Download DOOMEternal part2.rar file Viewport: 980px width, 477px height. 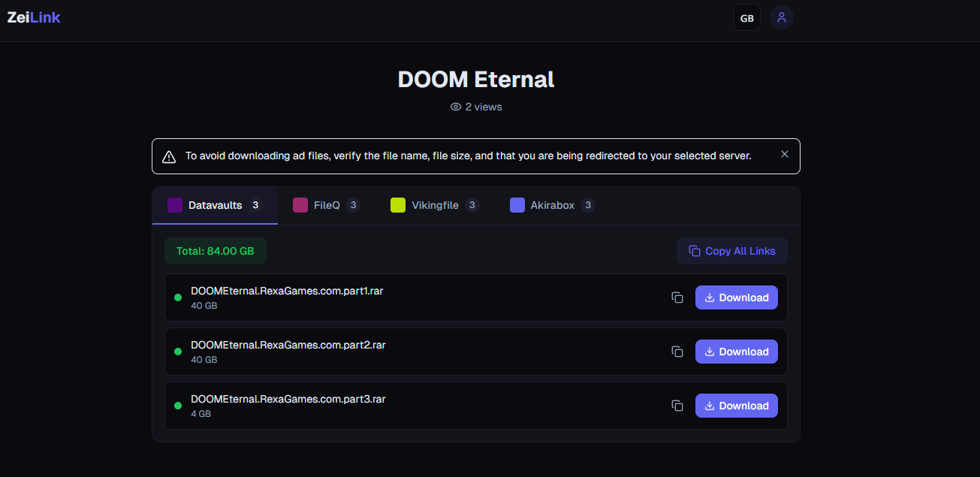(x=737, y=352)
